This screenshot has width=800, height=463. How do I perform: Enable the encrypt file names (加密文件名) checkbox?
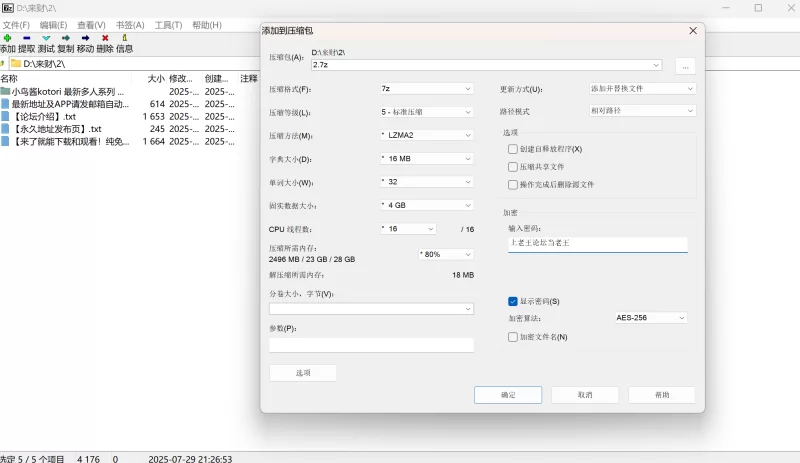[513, 337]
